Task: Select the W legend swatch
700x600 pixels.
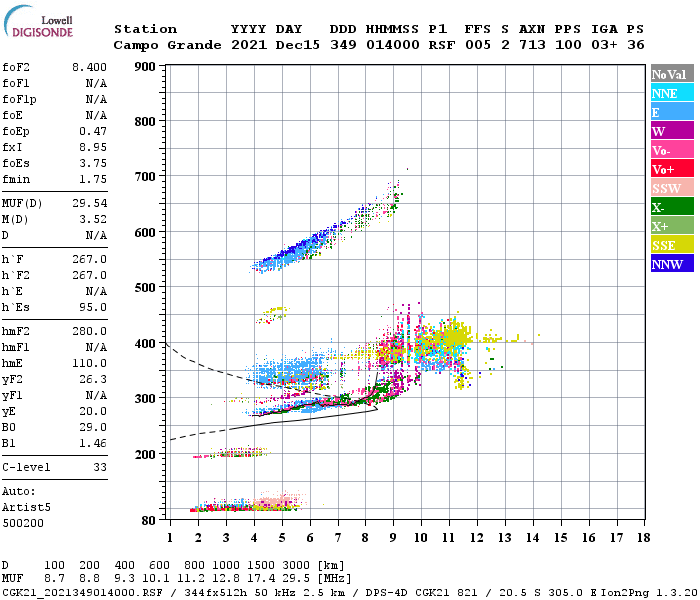Action: pyautogui.click(x=672, y=131)
